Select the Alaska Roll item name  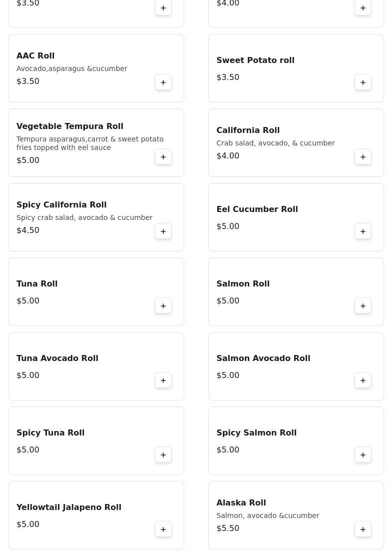coord(241,503)
